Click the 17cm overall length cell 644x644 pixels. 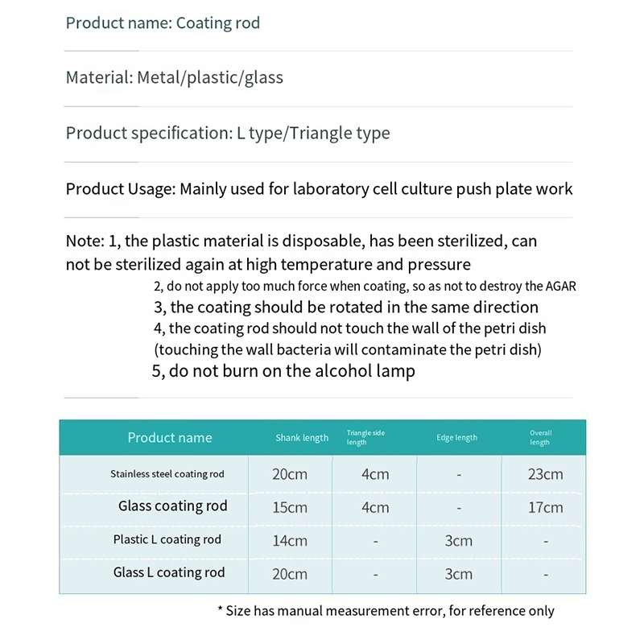tap(545, 508)
